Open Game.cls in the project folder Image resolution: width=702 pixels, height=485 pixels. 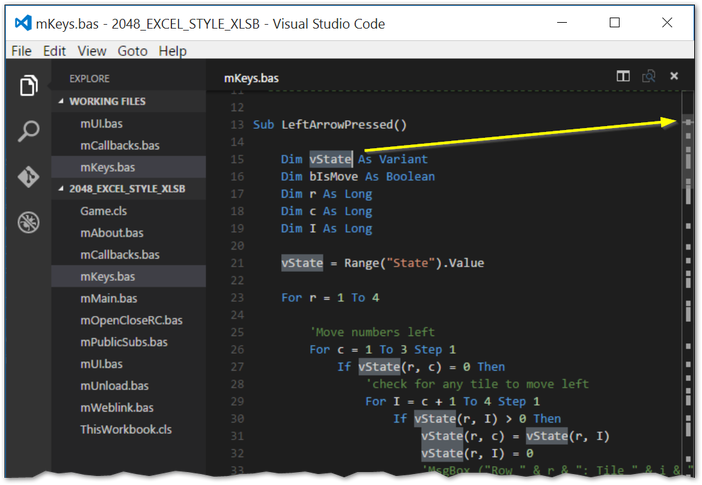coord(128,211)
